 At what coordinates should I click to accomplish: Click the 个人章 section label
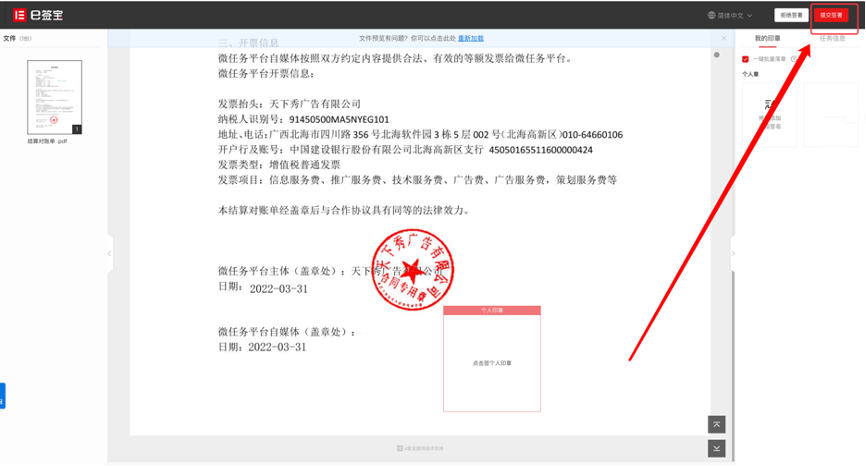pyautogui.click(x=750, y=74)
